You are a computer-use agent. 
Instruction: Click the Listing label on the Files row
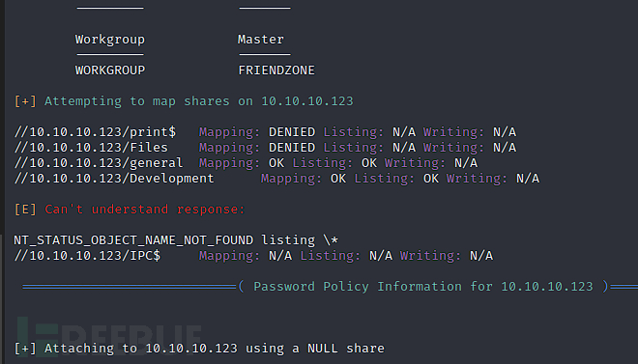click(x=354, y=148)
